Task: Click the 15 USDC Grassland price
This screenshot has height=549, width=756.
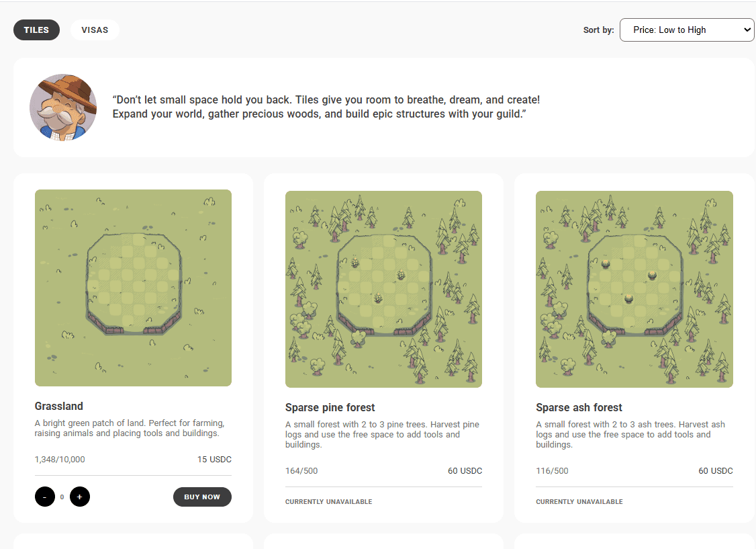Action: click(x=214, y=460)
